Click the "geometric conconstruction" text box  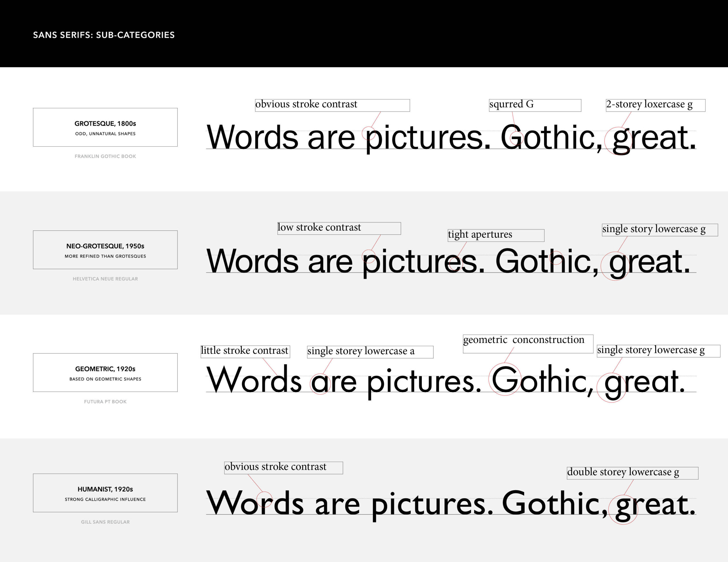point(528,344)
